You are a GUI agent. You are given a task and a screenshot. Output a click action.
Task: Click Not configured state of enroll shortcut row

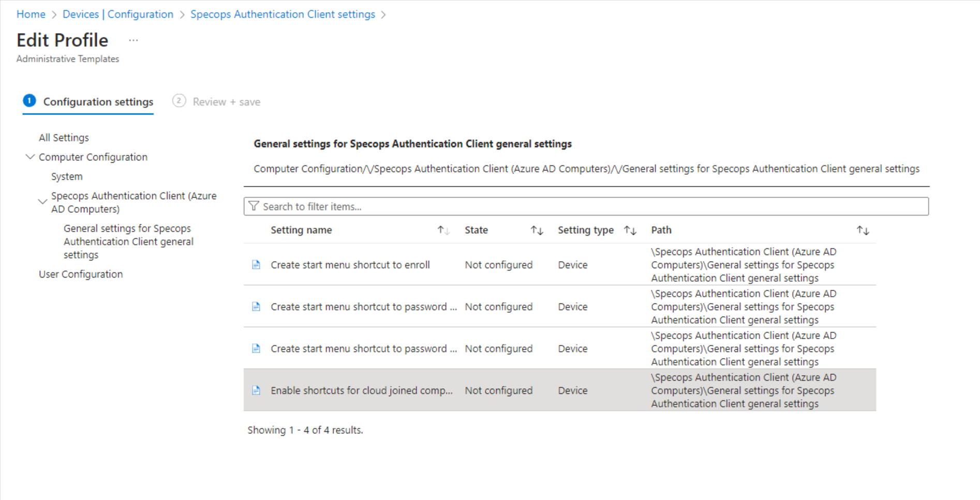pyautogui.click(x=498, y=265)
